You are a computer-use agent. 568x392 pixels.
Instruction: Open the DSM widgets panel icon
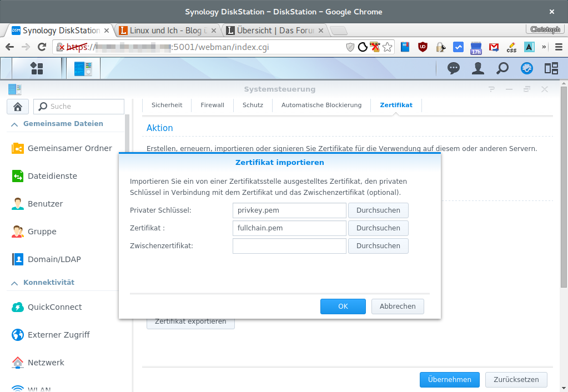point(551,68)
